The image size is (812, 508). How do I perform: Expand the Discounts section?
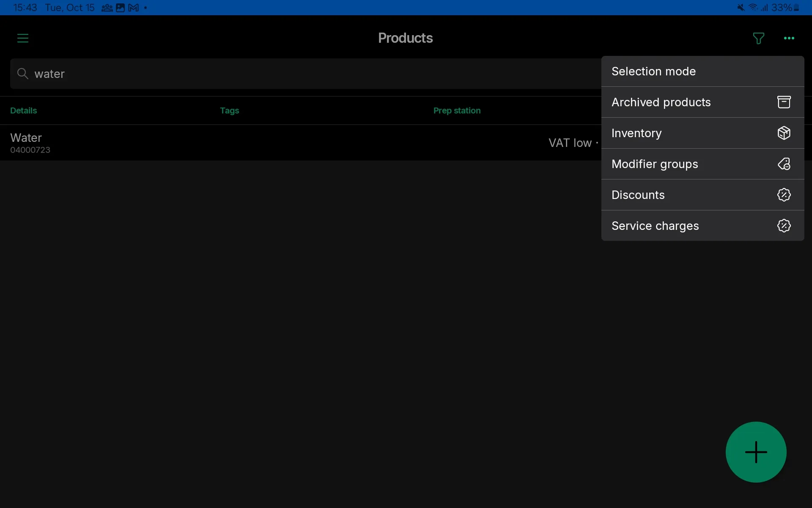(638, 194)
